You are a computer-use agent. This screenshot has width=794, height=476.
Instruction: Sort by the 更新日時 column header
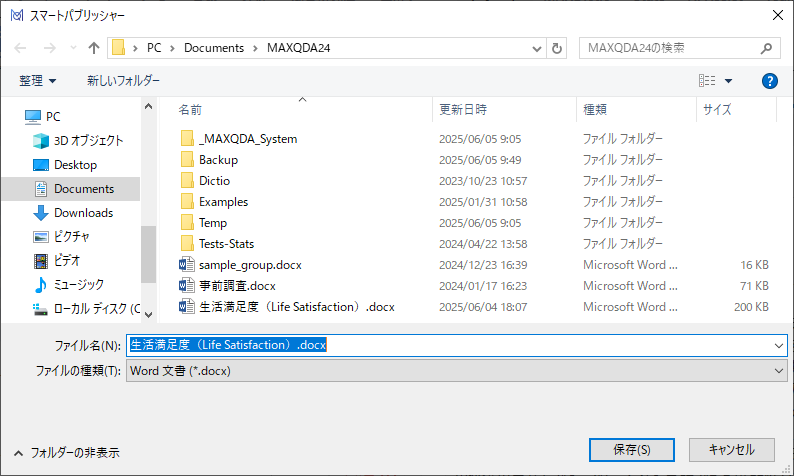[x=463, y=109]
